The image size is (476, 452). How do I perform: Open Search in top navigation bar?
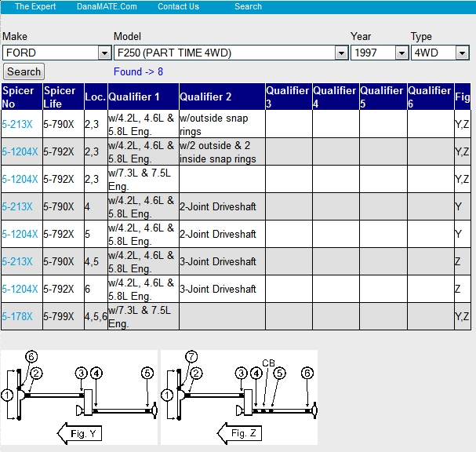[x=248, y=6]
